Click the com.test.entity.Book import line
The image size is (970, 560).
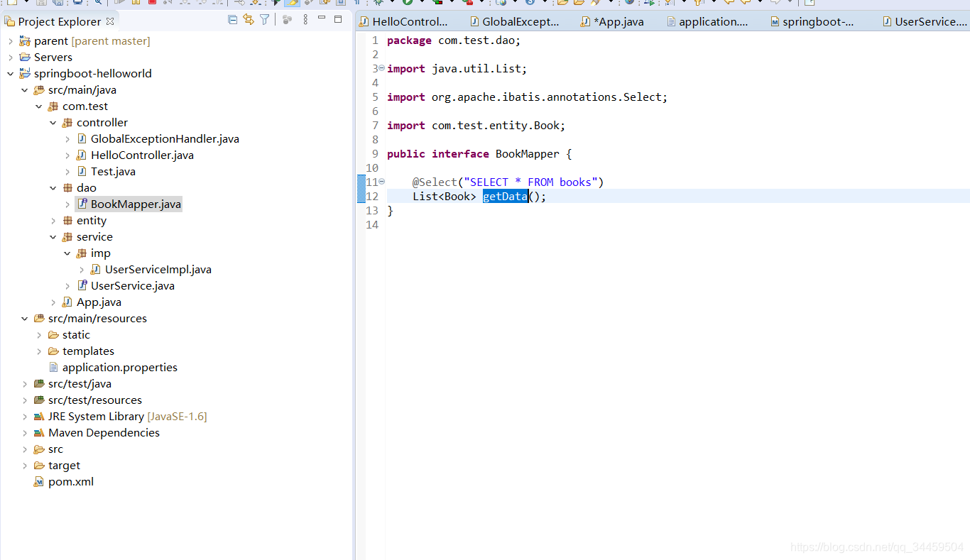476,126
